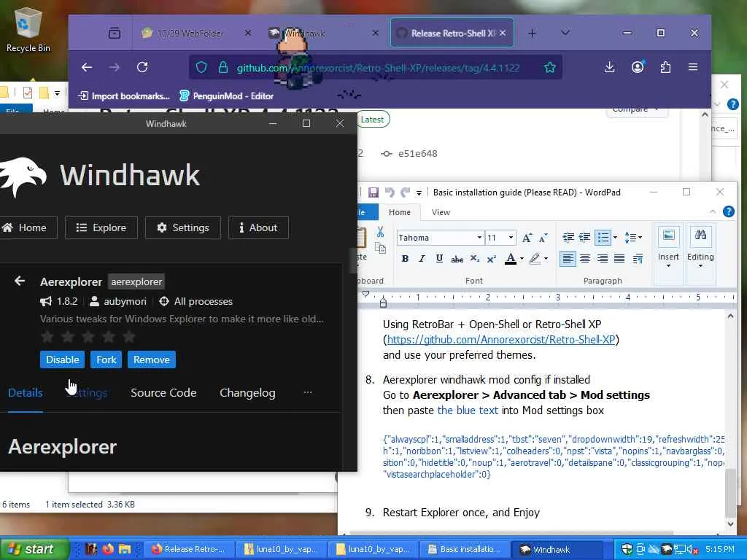Decrease indent in WordPad
Screen dimensions: 747x560
(x=568, y=237)
